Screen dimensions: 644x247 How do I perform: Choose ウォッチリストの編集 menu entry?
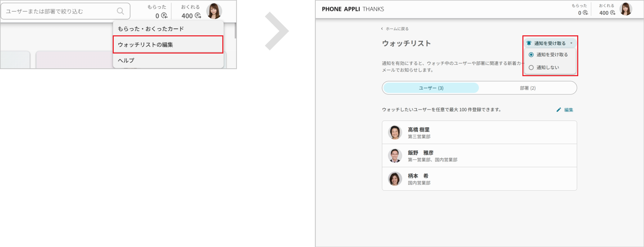[x=168, y=45]
